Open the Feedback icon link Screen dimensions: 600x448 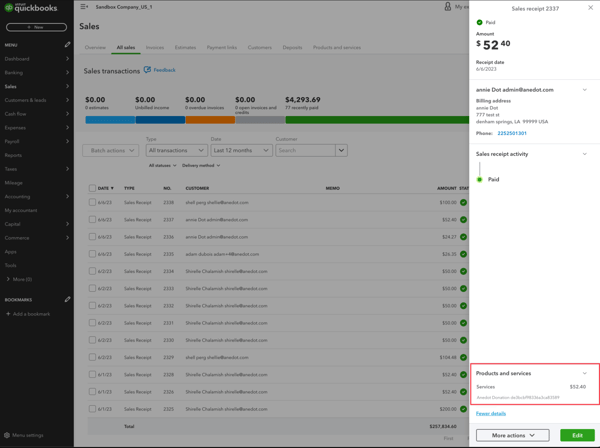(x=147, y=70)
